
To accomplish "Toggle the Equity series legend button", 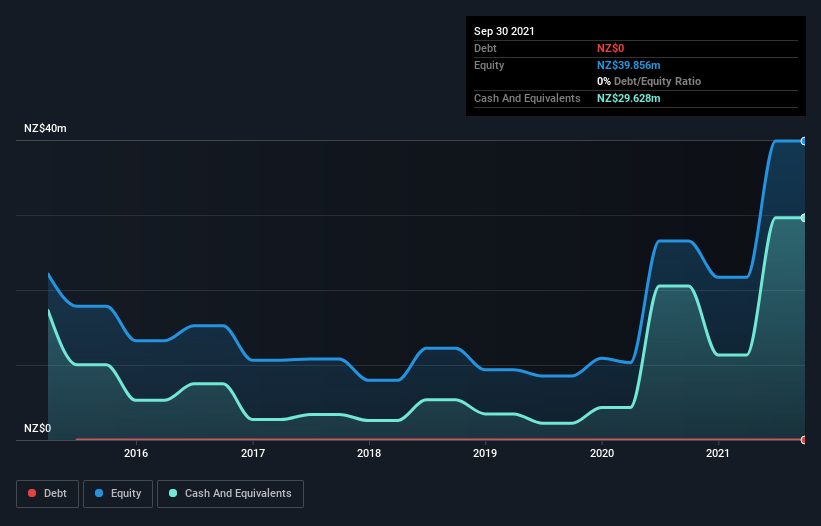I will pyautogui.click(x=118, y=494).
